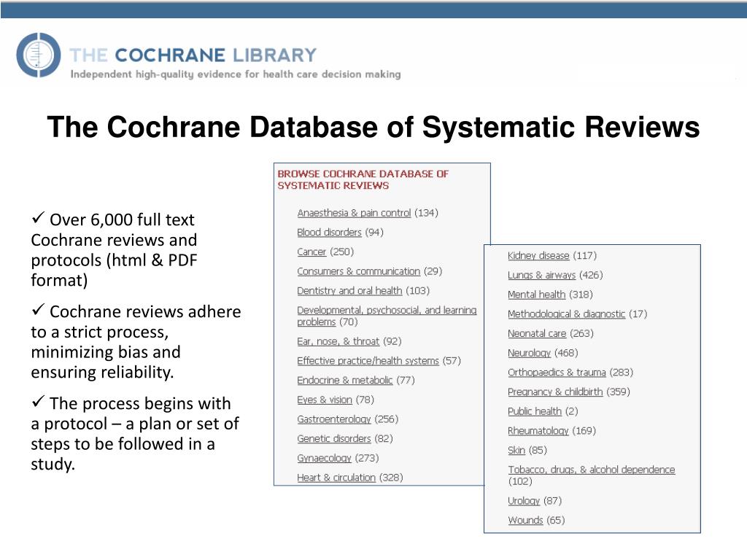Open the Blood disorders link
The image size is (747, 560).
(x=329, y=233)
